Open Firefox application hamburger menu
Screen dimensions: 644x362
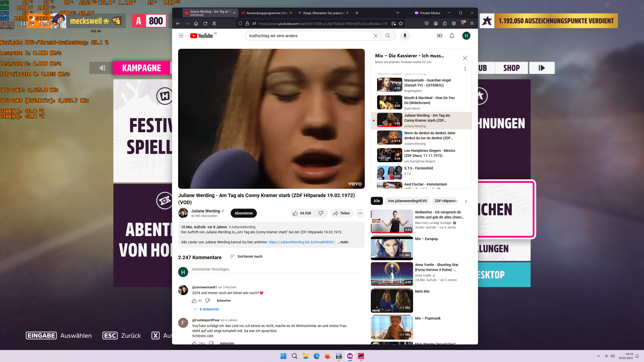coord(472,24)
